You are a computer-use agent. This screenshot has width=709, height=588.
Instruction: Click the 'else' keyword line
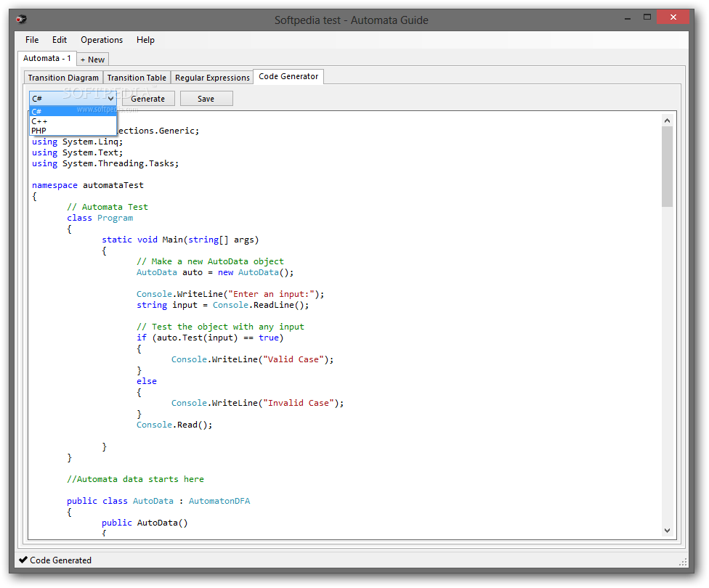click(x=147, y=381)
